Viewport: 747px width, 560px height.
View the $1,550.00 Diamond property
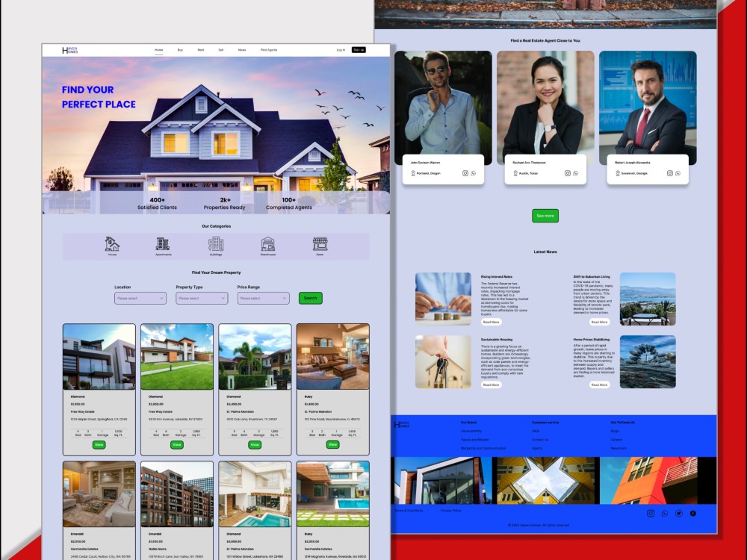(x=99, y=445)
